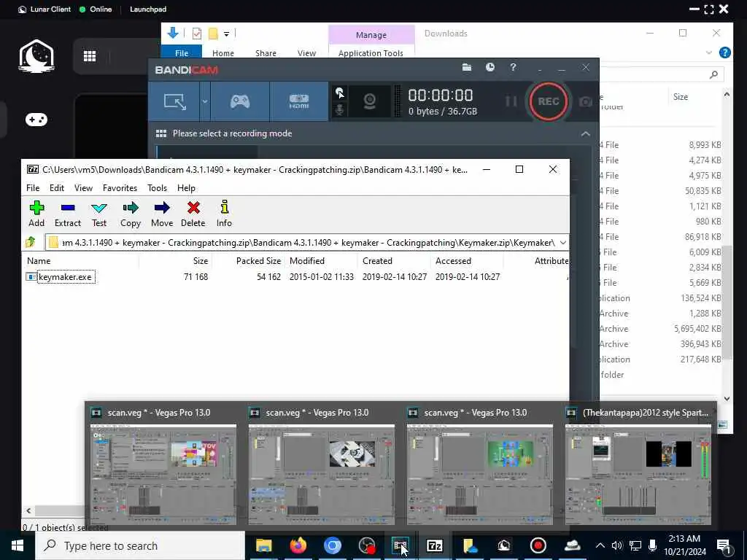Take a screenshot with Bandicam camera icon
747x560 pixels.
point(586,102)
